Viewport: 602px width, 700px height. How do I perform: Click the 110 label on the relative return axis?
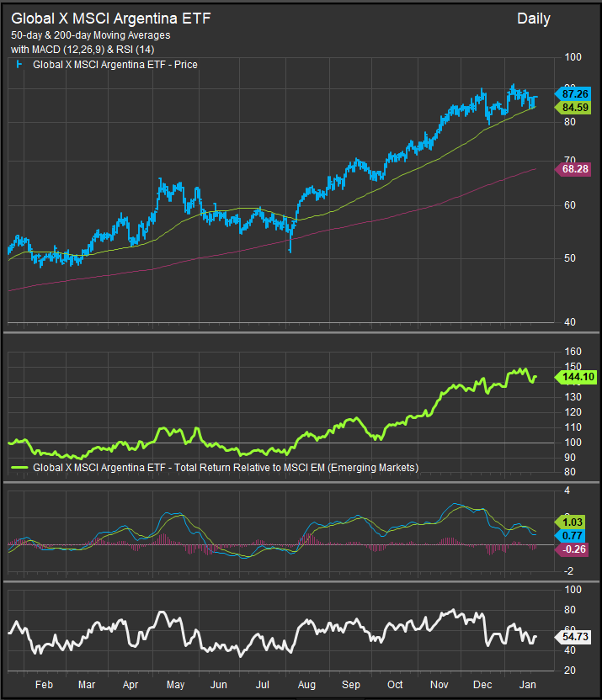573,427
